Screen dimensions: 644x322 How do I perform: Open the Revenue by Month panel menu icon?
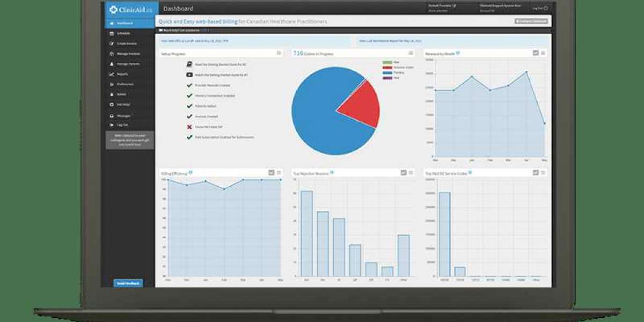click(x=543, y=53)
